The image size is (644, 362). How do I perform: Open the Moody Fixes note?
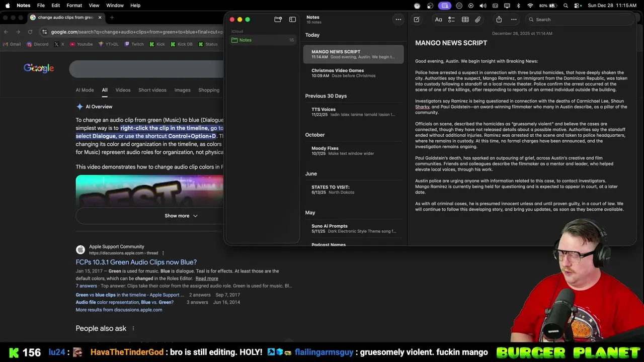353,151
